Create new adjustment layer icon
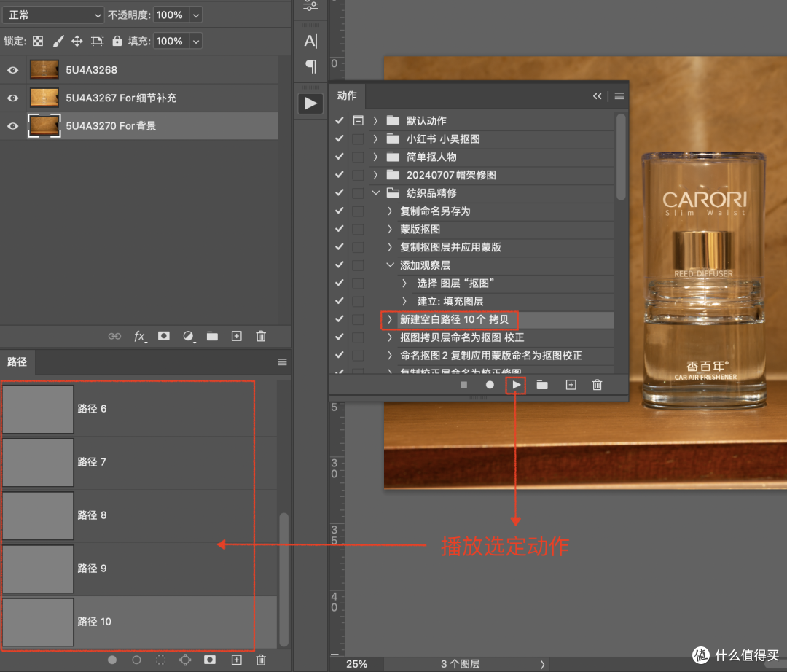The width and height of the screenshot is (787, 672). tap(188, 336)
